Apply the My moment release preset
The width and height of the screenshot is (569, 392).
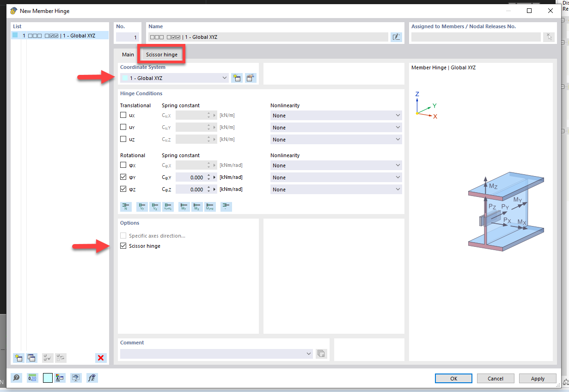click(x=184, y=207)
